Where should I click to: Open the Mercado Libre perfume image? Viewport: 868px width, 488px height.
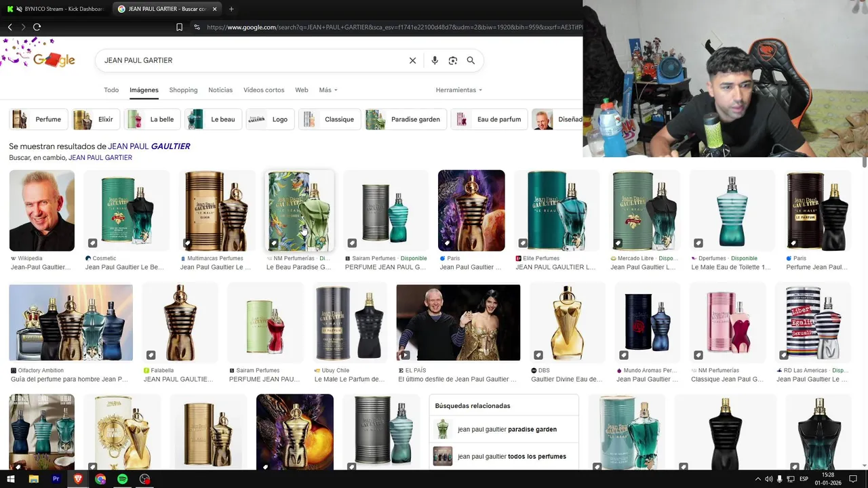[644, 211]
